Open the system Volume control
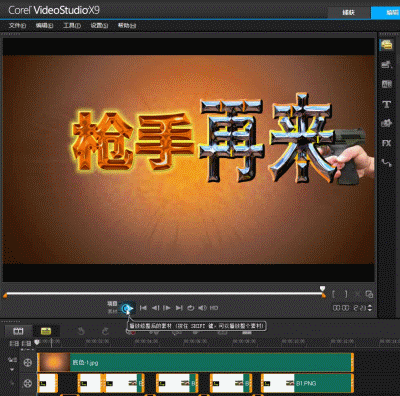Screen dimensions: 400x396 [202, 308]
